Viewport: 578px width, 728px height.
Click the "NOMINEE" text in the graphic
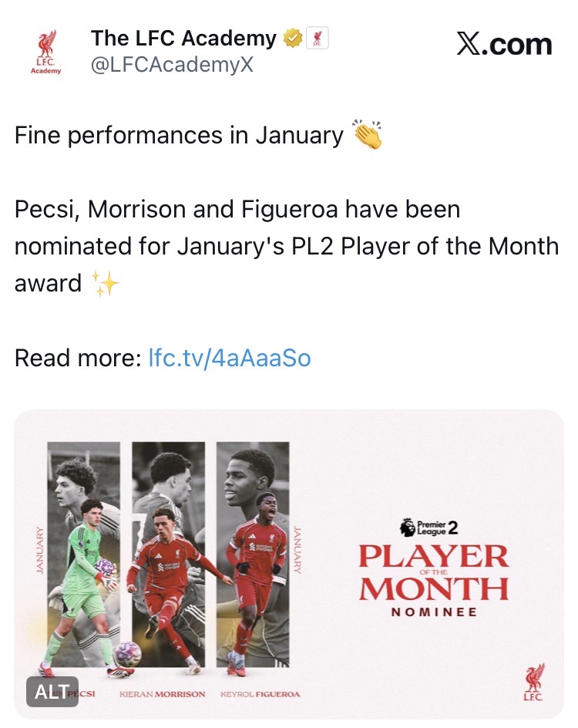tap(434, 612)
